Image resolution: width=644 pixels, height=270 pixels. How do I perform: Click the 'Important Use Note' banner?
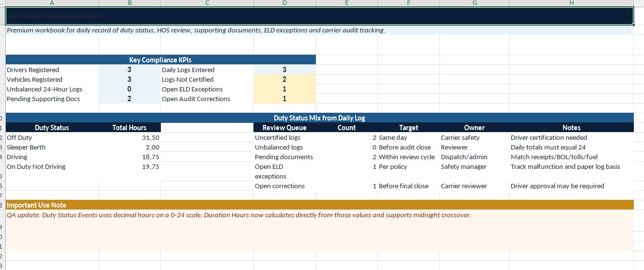point(319,205)
